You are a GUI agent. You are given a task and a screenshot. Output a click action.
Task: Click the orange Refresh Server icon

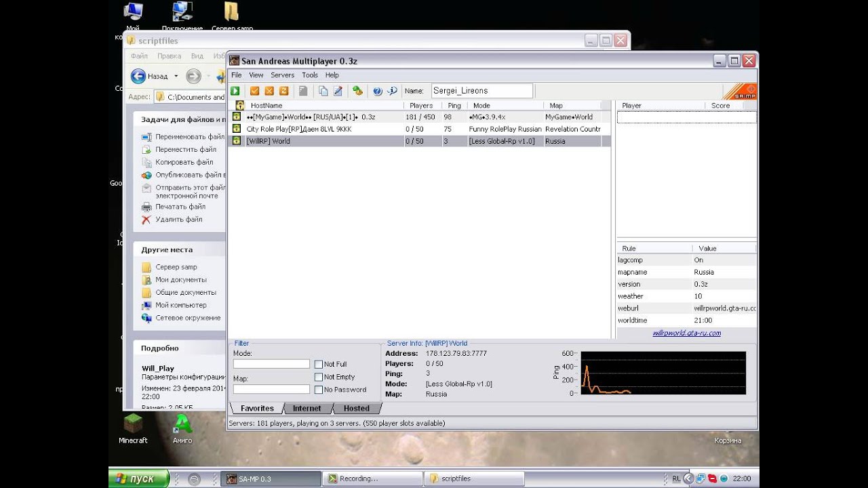(284, 91)
